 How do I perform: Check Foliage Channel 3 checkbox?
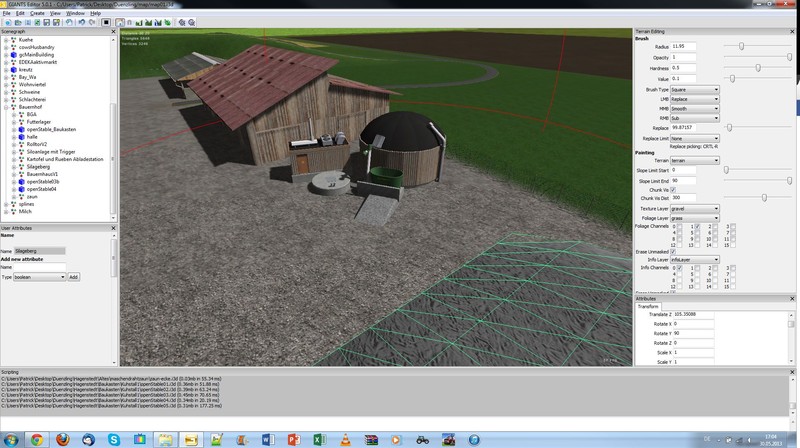pyautogui.click(x=733, y=227)
